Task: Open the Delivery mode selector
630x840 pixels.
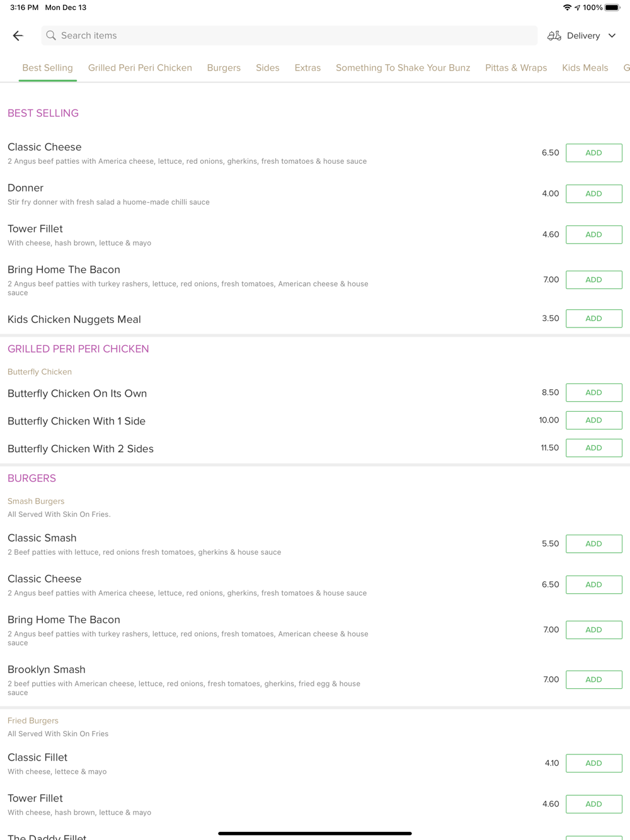Action: tap(581, 36)
